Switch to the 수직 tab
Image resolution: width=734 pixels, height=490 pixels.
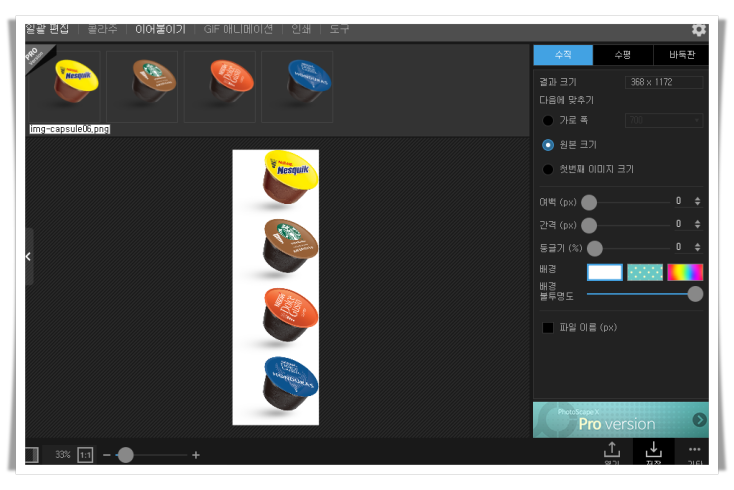[x=563, y=55]
